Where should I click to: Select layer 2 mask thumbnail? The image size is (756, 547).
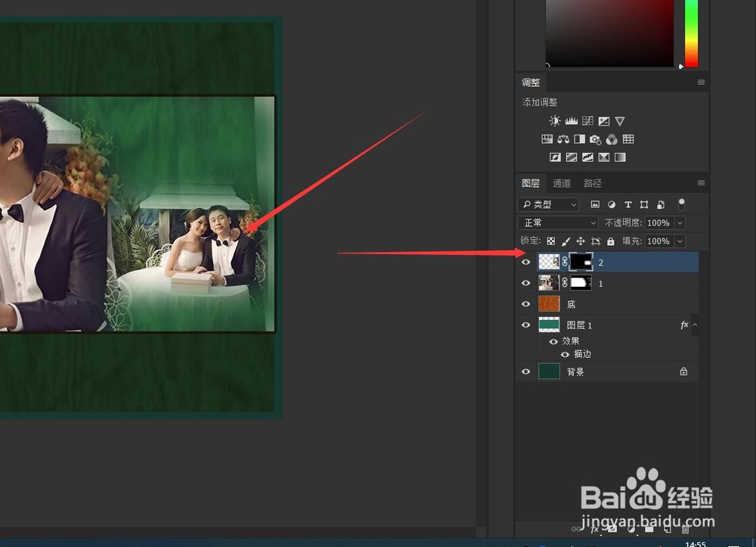(581, 262)
